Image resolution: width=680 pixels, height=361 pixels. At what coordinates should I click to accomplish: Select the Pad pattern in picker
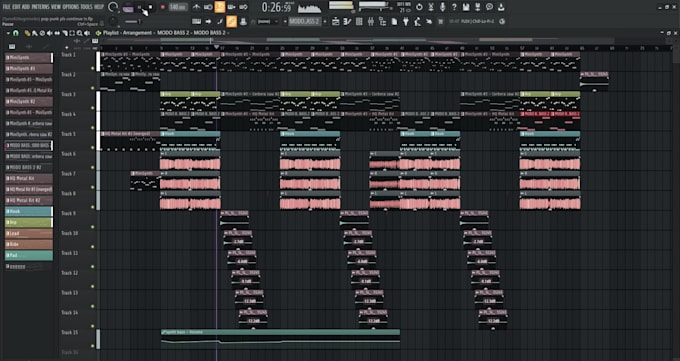pyautogui.click(x=29, y=256)
